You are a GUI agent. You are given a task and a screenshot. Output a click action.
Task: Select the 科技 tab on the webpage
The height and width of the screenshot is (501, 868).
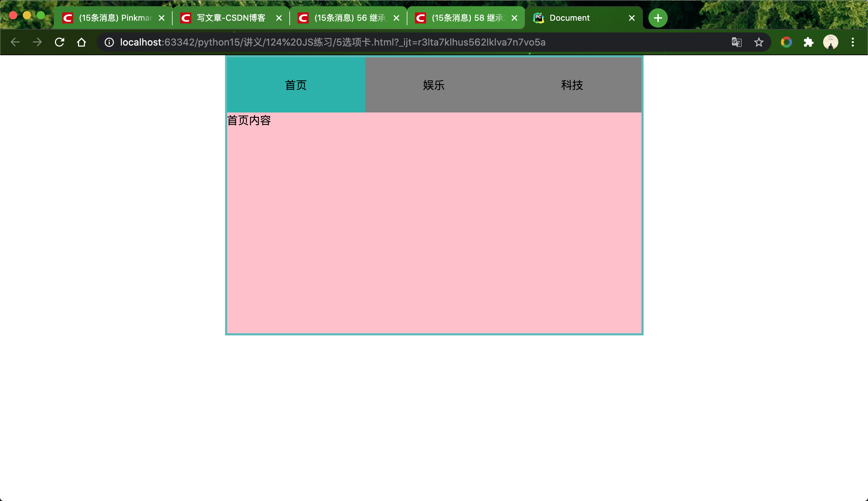tap(571, 85)
